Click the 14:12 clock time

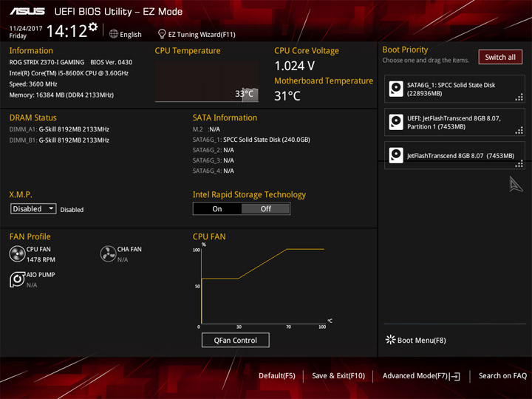point(66,31)
